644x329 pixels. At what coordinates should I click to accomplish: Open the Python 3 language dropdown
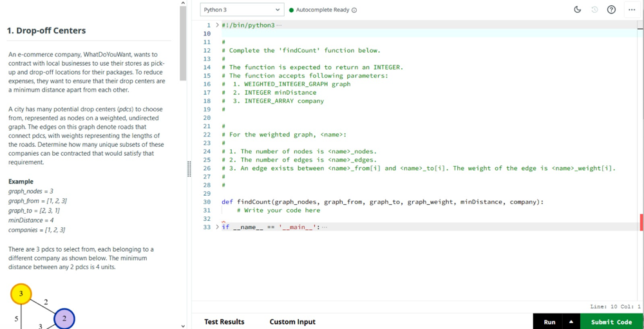point(241,10)
